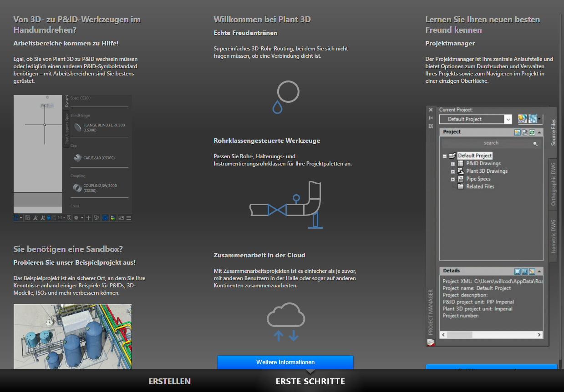Click the second icon in the Details header

[524, 271]
